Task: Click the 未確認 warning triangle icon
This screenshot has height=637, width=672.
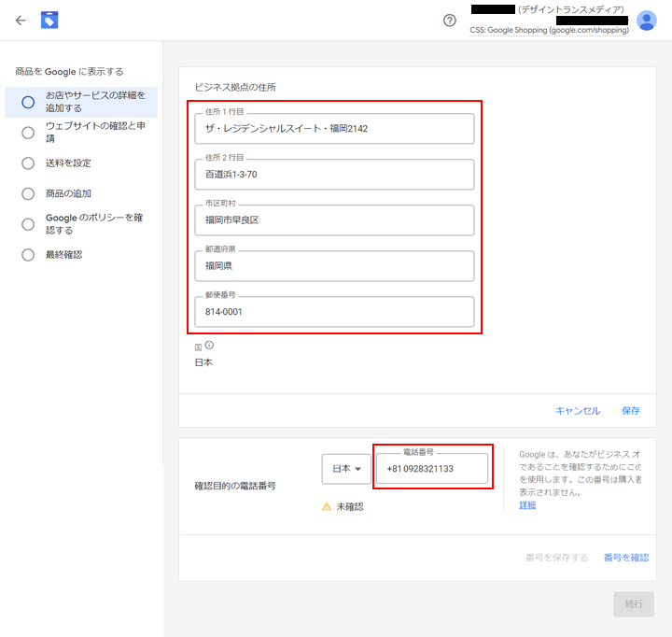Action: pos(327,506)
